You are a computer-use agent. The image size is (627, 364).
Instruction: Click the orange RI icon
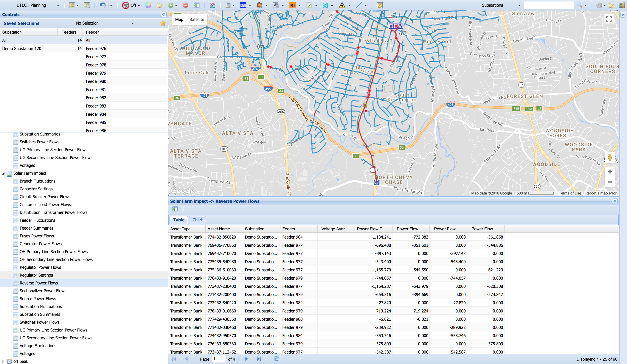tap(292, 5)
